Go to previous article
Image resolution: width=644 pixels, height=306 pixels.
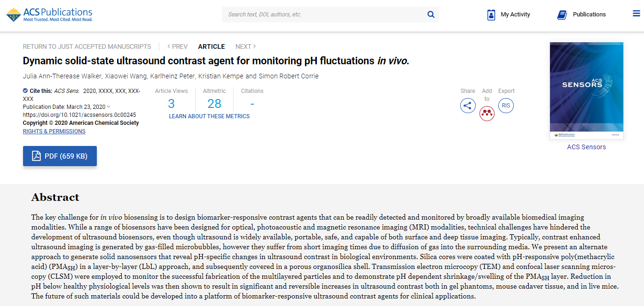coord(177,46)
